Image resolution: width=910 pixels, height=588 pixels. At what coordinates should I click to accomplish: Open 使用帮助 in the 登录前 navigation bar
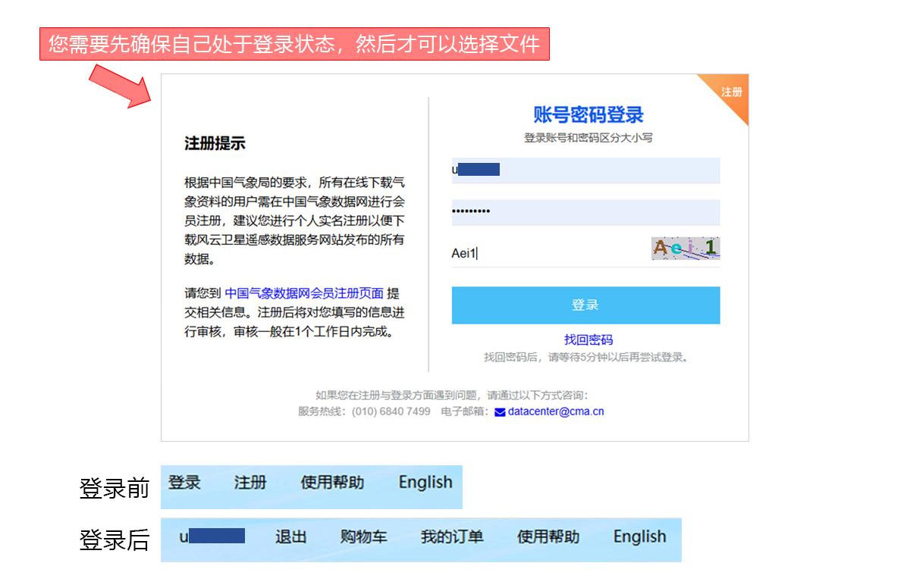pos(332,483)
